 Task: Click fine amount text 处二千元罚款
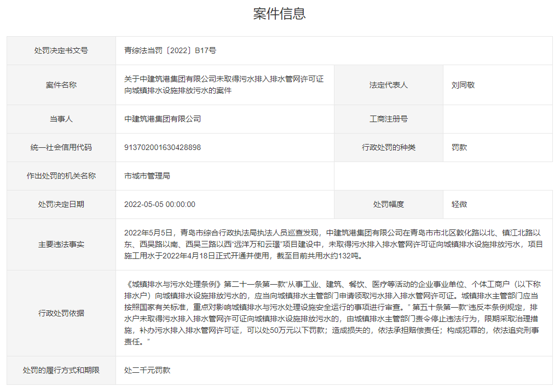click(x=147, y=370)
